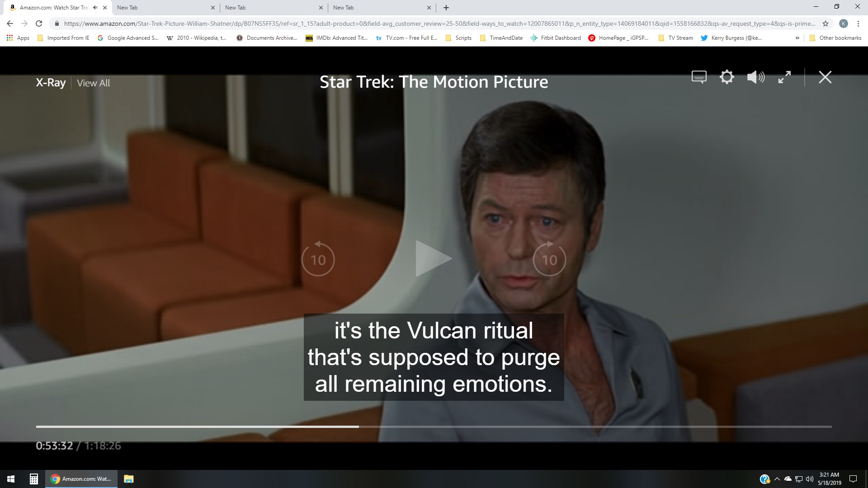This screenshot has width=868, height=488.
Task: Open X-Ray View All panel
Action: pos(93,83)
